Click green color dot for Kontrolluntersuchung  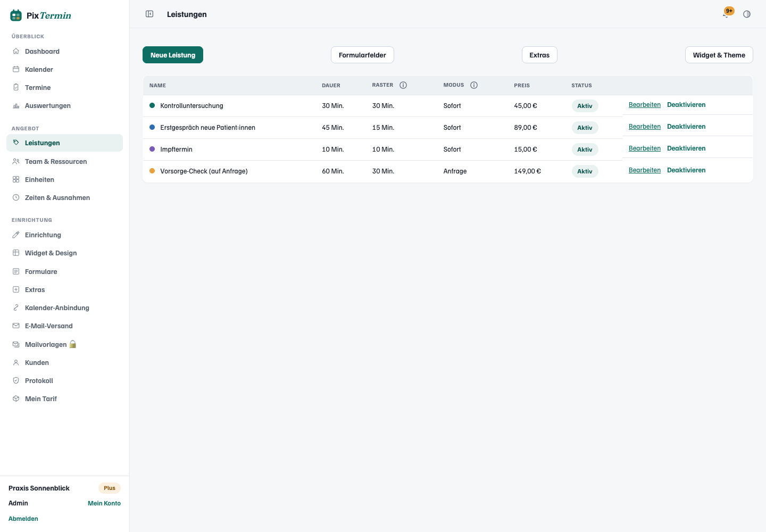pyautogui.click(x=152, y=105)
